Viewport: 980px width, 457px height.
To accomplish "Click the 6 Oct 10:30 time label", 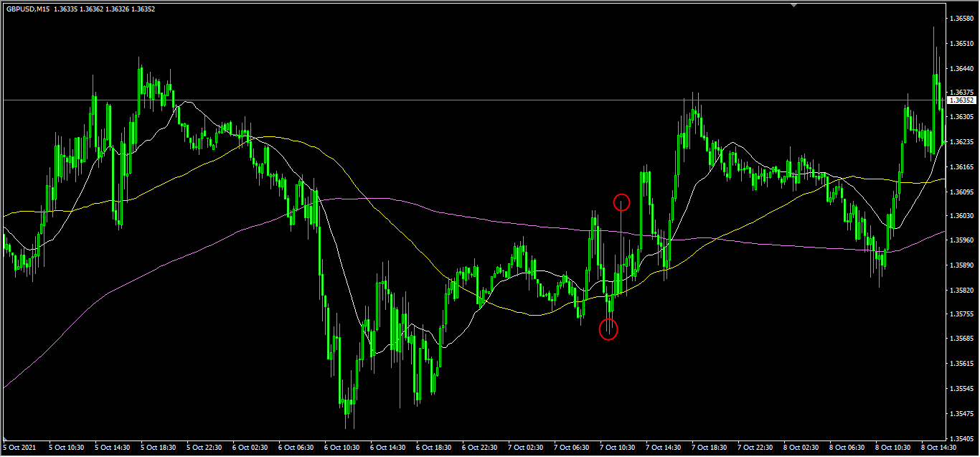I will (342, 447).
